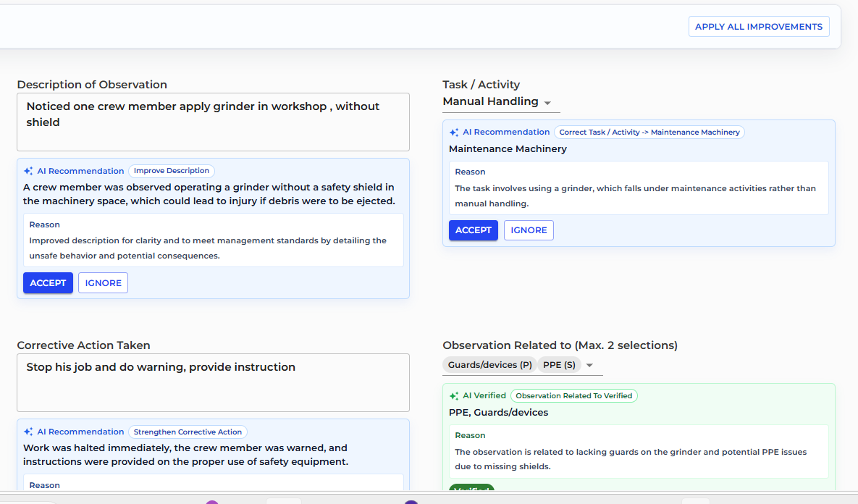This screenshot has height=504, width=858.
Task: Click the Correct Task / Activity tag
Action: [649, 133]
